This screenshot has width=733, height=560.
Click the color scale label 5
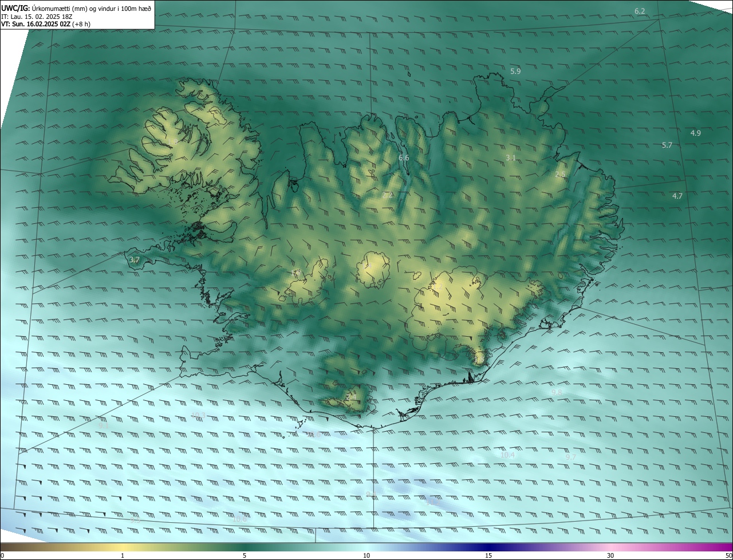[x=245, y=555]
